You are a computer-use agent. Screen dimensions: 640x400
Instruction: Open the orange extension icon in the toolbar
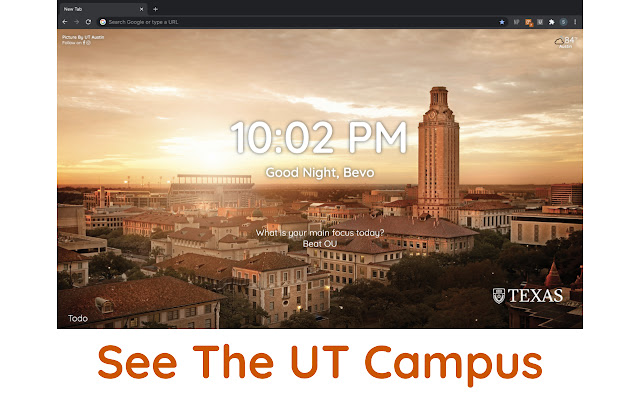529,22
